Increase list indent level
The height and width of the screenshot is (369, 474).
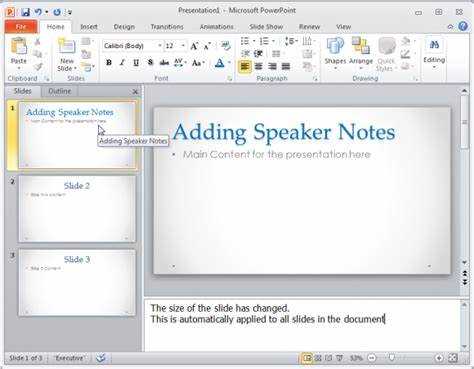point(258,53)
